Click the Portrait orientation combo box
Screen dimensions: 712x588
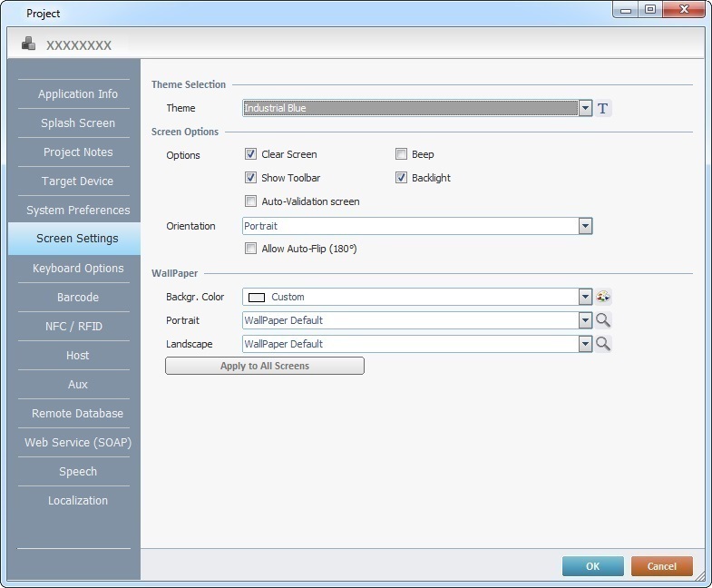point(417,226)
